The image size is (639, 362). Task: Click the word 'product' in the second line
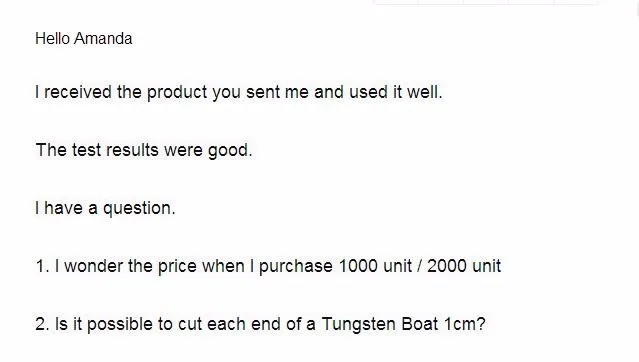point(177,93)
